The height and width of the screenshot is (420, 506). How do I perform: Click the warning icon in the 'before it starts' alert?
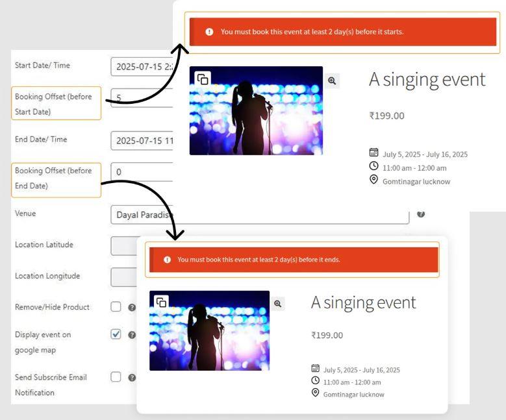click(x=209, y=32)
